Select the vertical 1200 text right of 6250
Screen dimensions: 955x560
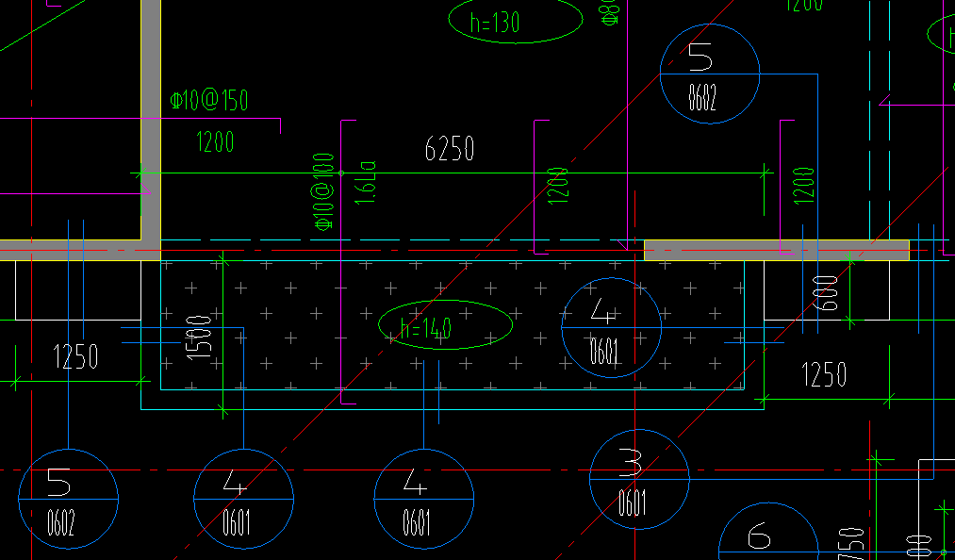tap(558, 185)
